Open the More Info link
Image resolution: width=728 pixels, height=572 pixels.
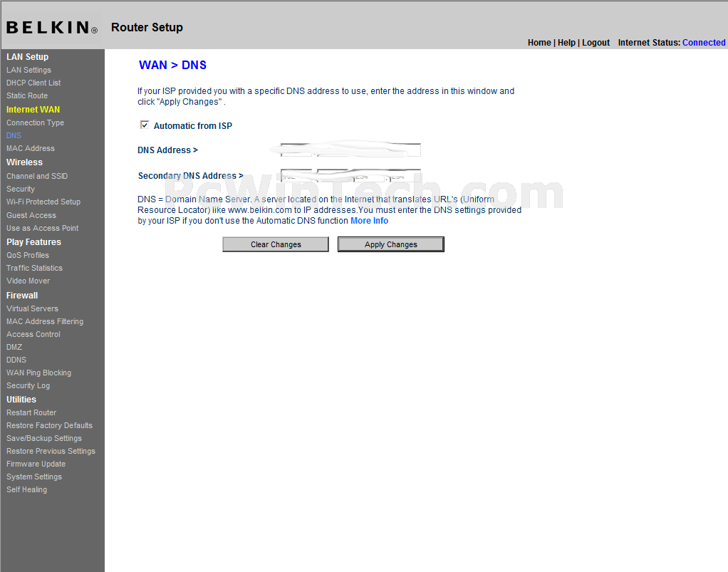coord(369,221)
